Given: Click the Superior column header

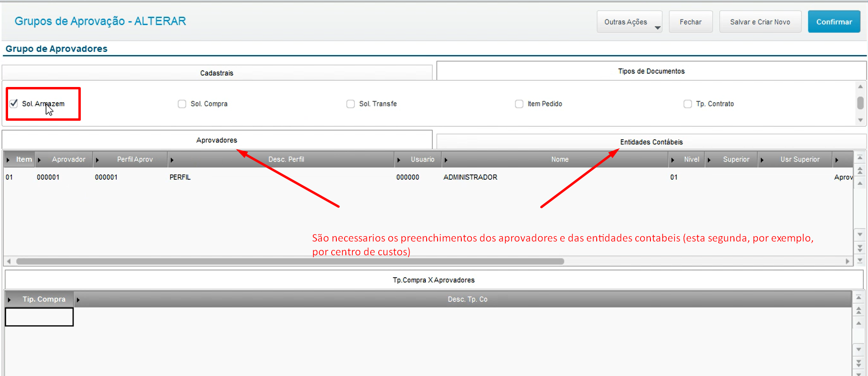Looking at the screenshot, I should pyautogui.click(x=732, y=159).
